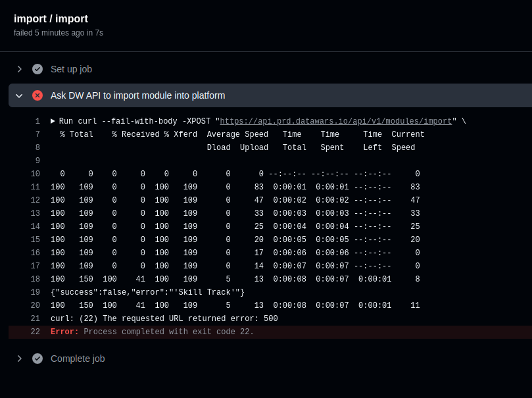
Task: Click log line number 7
Action: point(37,134)
